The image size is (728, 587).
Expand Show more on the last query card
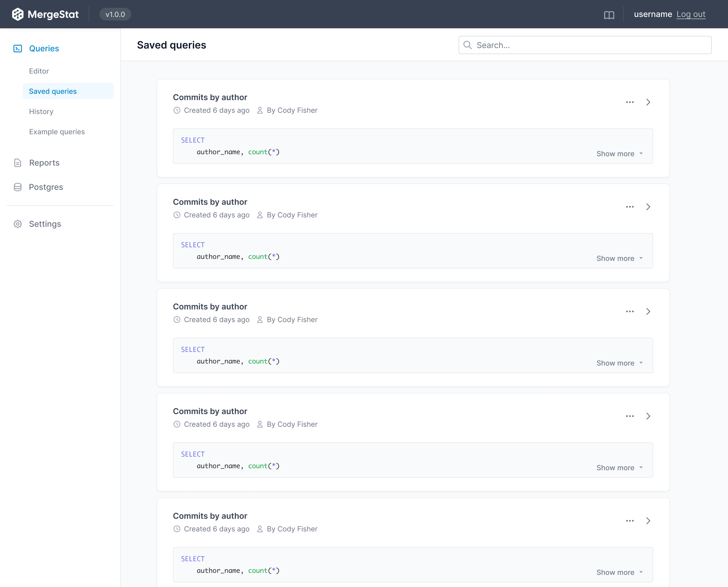615,572
